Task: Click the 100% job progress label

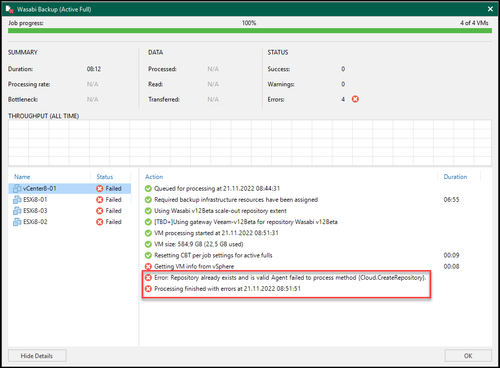Action: click(x=249, y=23)
